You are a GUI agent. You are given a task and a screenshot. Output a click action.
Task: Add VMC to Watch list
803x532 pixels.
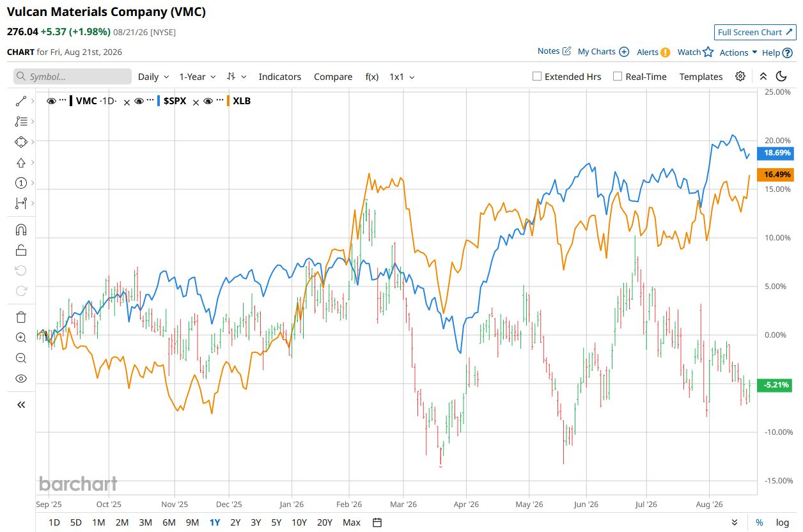point(695,52)
